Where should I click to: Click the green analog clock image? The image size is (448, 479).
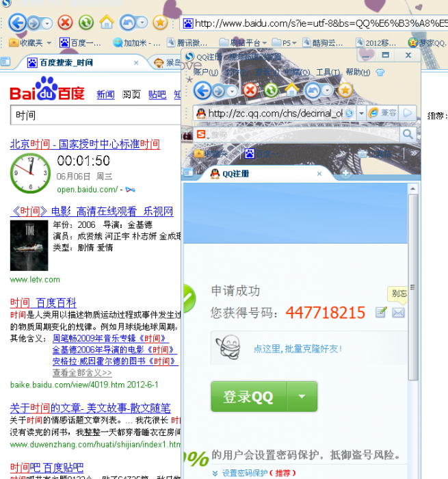(30, 173)
